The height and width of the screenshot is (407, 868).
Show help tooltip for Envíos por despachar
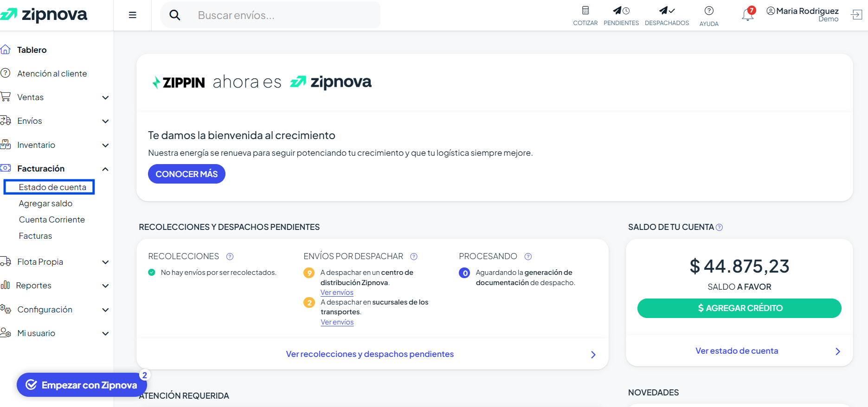pos(414,256)
